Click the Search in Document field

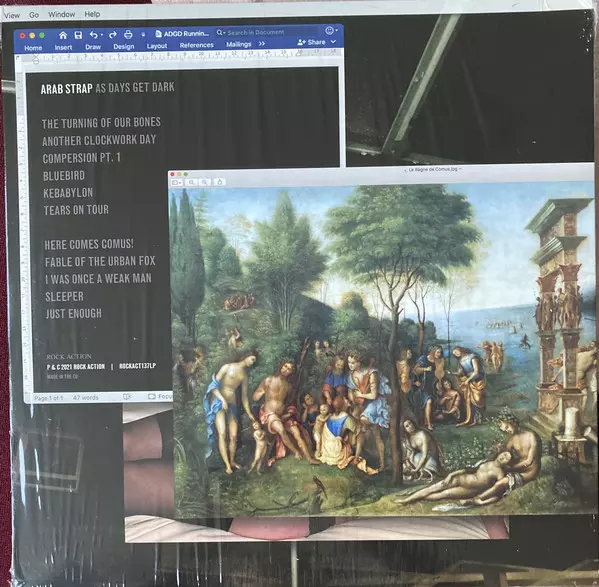click(x=267, y=32)
